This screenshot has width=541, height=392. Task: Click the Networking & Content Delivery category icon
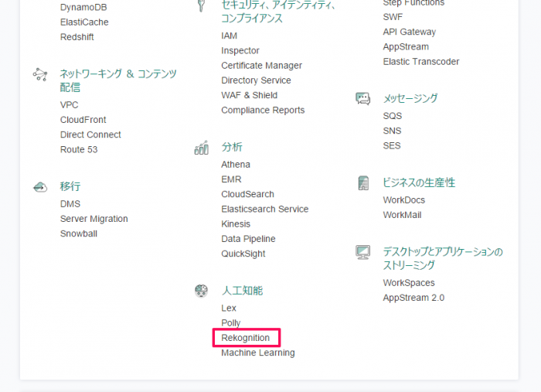coord(40,74)
